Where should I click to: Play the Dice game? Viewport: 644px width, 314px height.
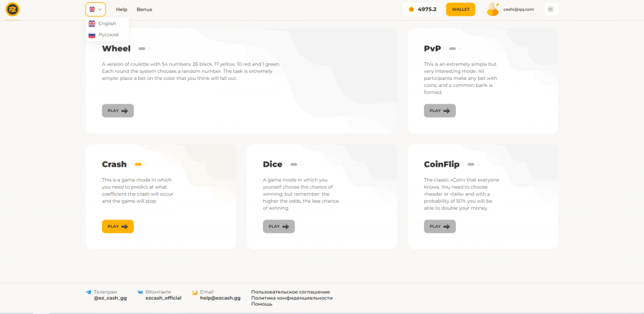click(279, 227)
